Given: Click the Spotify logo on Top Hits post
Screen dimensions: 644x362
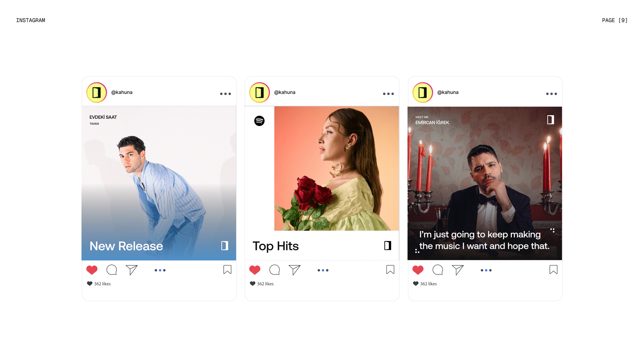Looking at the screenshot, I should click(259, 121).
